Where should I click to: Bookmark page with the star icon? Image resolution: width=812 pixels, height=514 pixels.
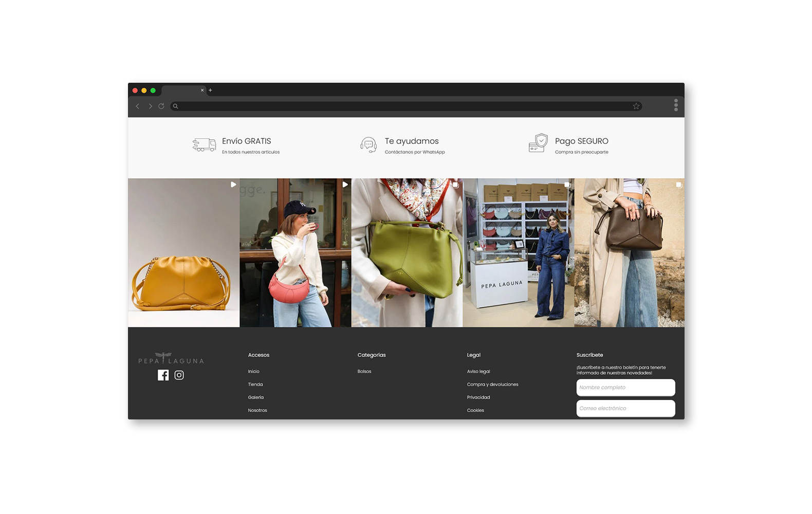click(x=636, y=106)
